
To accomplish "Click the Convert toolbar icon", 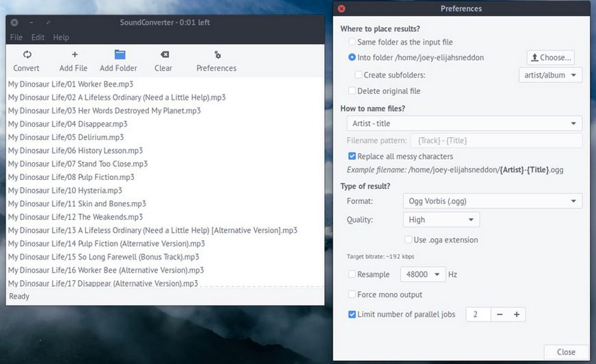I will [27, 55].
